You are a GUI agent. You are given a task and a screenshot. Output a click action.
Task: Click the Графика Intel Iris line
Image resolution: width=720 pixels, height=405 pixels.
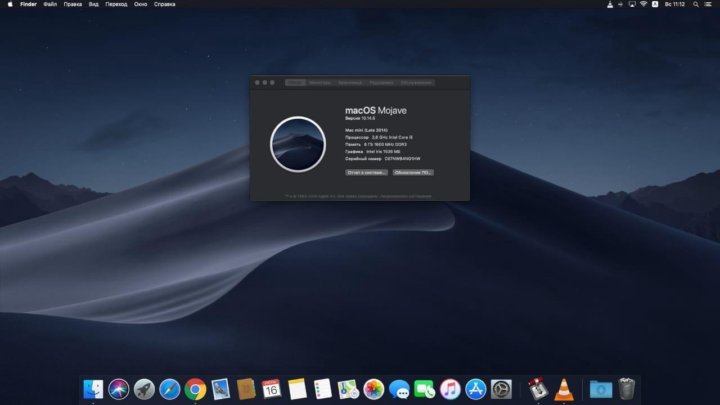tap(373, 152)
